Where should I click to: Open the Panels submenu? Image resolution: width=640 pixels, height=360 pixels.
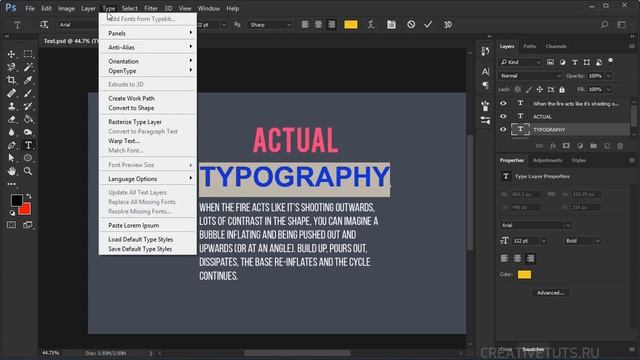(148, 33)
